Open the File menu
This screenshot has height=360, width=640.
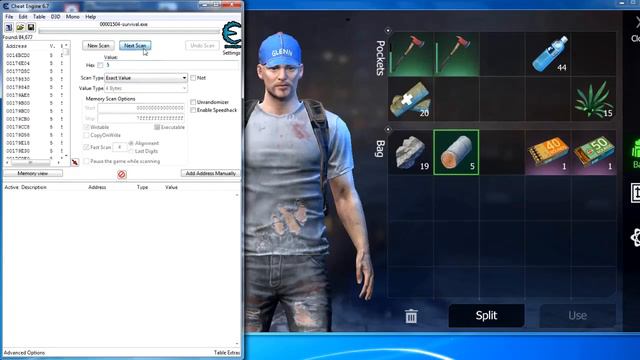pos(9,17)
